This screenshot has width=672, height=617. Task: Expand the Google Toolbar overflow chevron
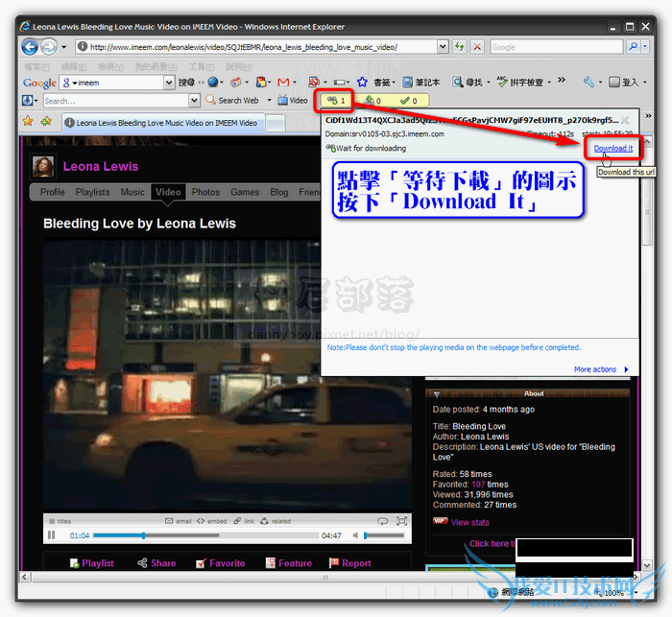point(562,81)
